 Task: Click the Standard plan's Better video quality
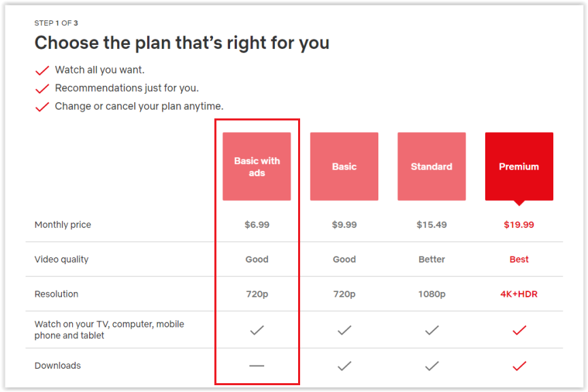point(431,259)
